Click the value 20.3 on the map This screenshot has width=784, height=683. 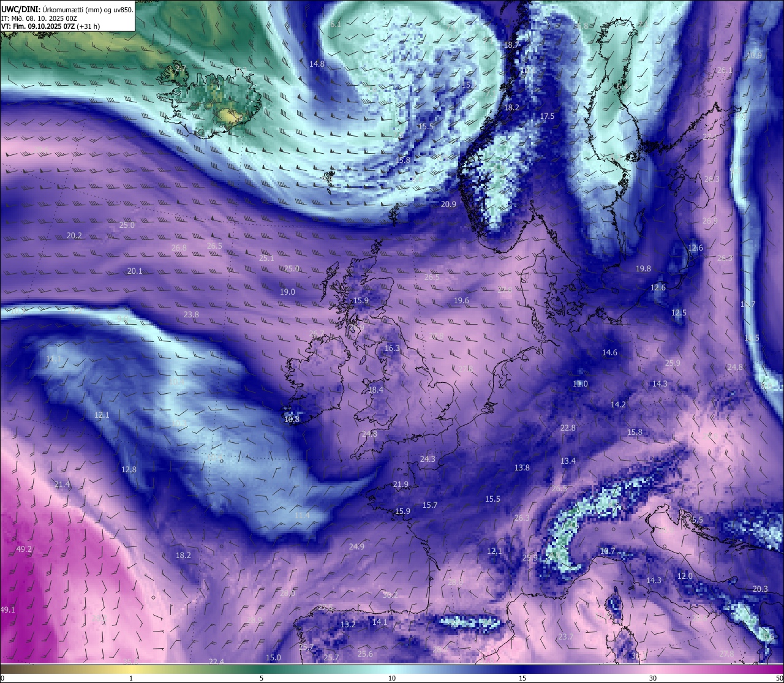(x=760, y=589)
